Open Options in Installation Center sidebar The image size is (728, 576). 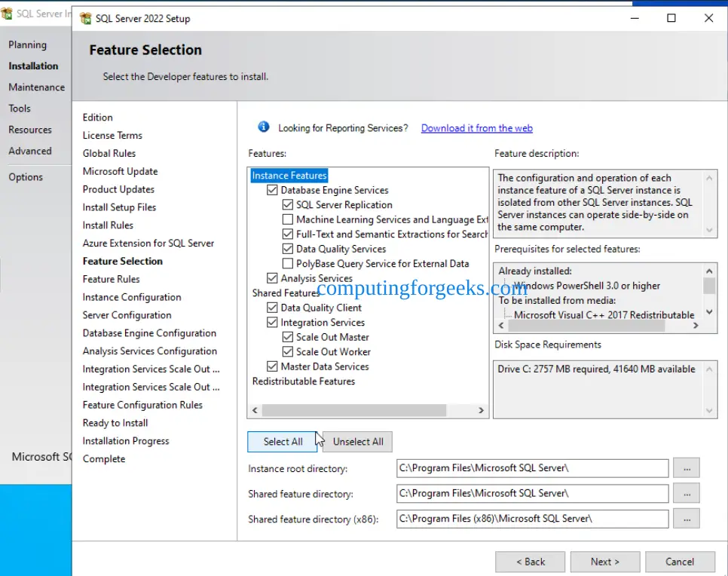[x=26, y=177]
